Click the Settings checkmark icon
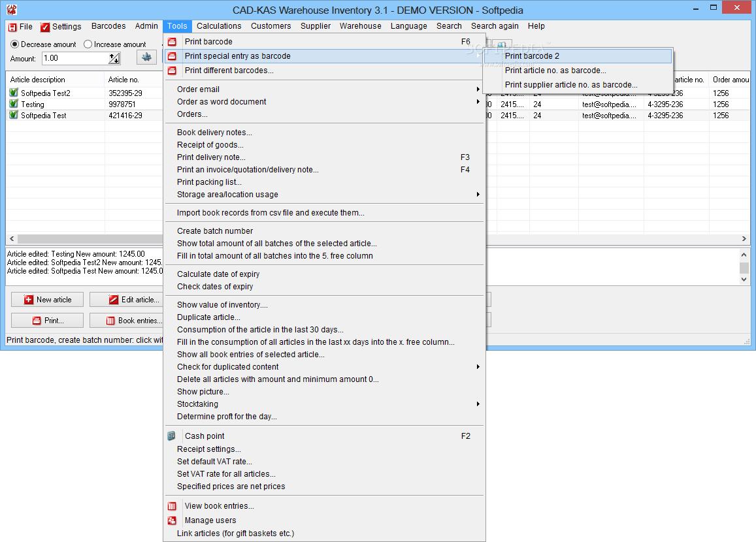Viewport: 756px width, 542px height. (x=45, y=27)
